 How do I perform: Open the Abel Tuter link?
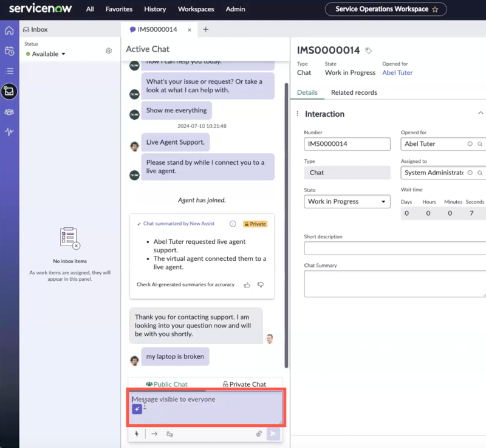coord(397,72)
